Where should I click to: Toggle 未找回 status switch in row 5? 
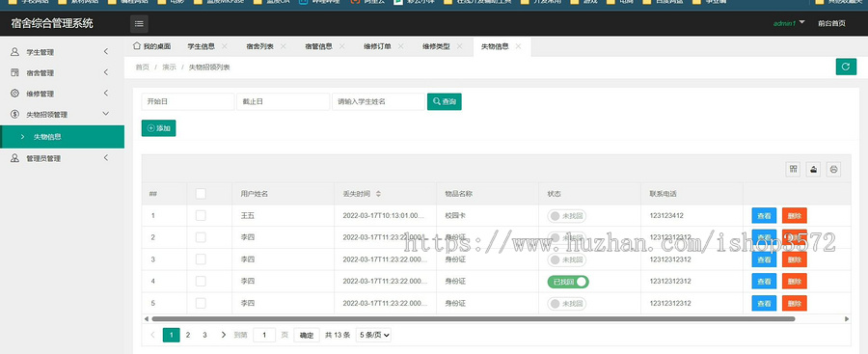coord(567,304)
